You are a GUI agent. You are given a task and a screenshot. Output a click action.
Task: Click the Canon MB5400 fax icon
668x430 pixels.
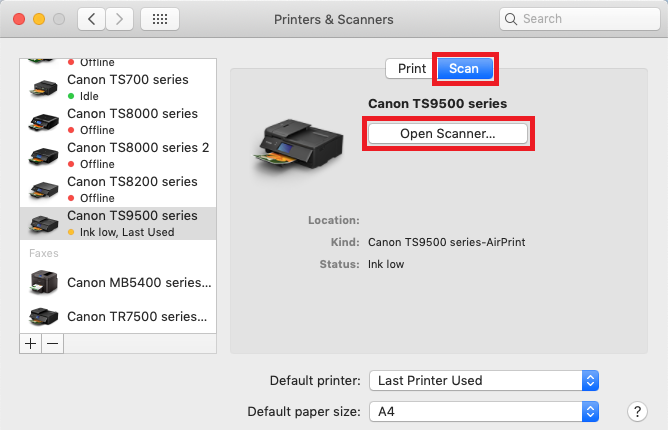click(44, 282)
